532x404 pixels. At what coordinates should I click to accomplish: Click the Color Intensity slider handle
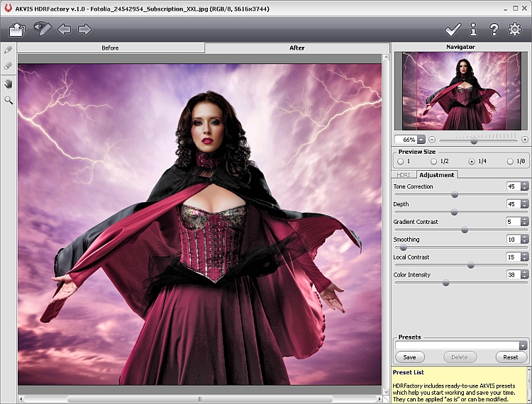tap(446, 283)
